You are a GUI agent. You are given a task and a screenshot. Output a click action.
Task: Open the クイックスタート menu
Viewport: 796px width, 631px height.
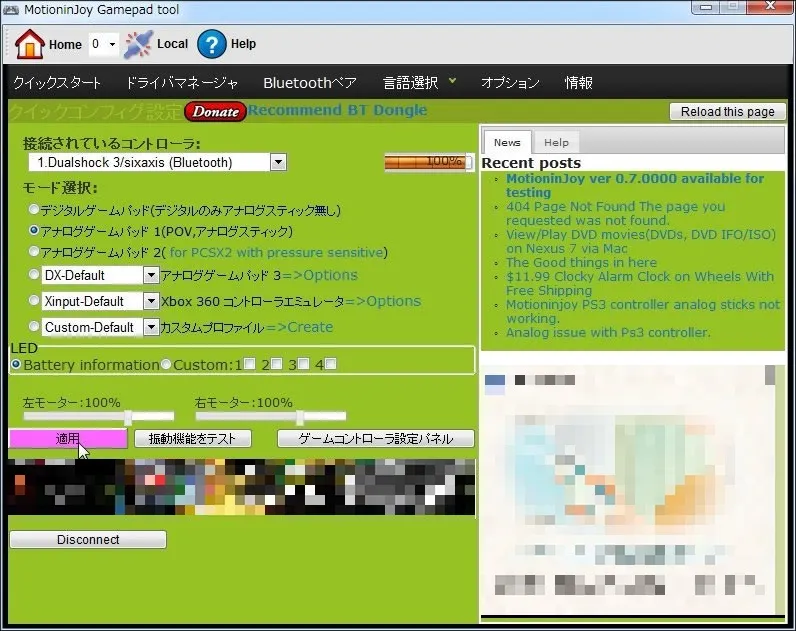pos(57,82)
